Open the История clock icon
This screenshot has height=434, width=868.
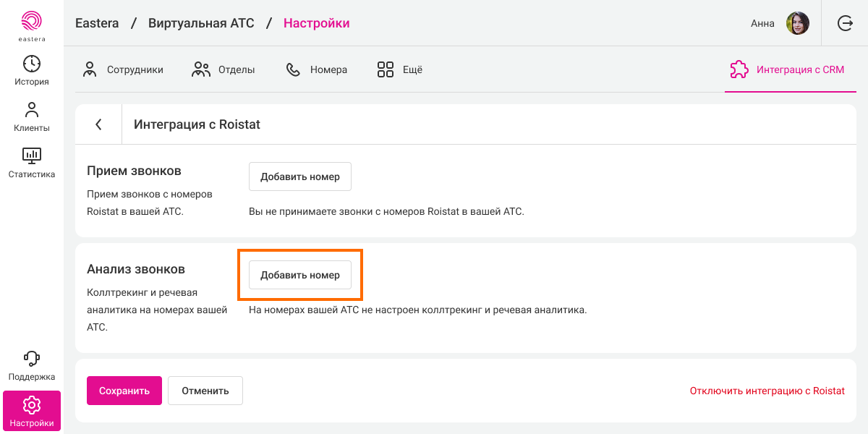pyautogui.click(x=32, y=64)
